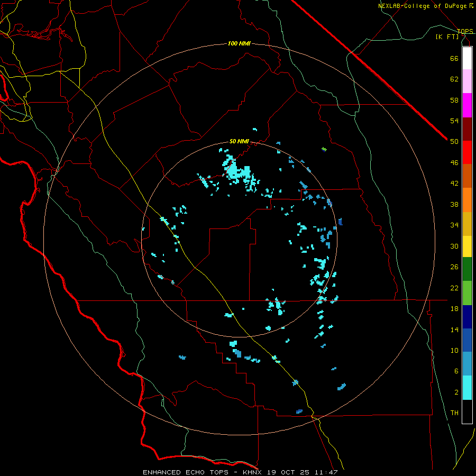Select the light steel-blue legend band
Viewport: 476px width, 476px height.
(467, 364)
